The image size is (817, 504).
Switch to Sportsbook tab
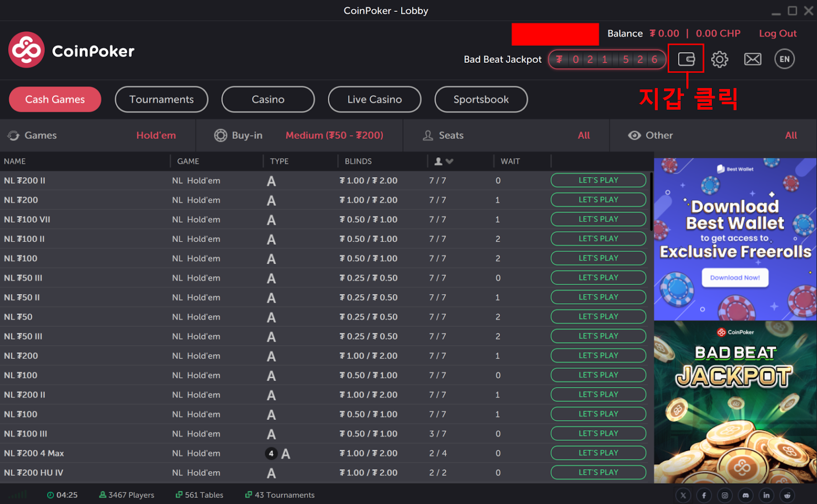pyautogui.click(x=481, y=99)
